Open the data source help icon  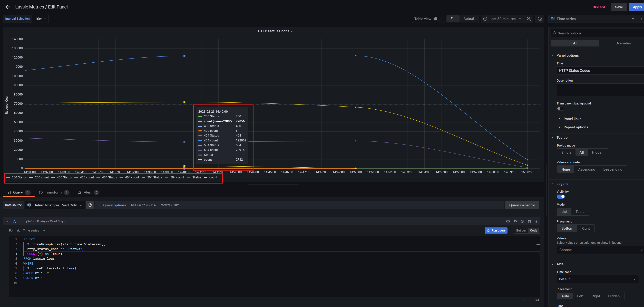pyautogui.click(x=90, y=205)
